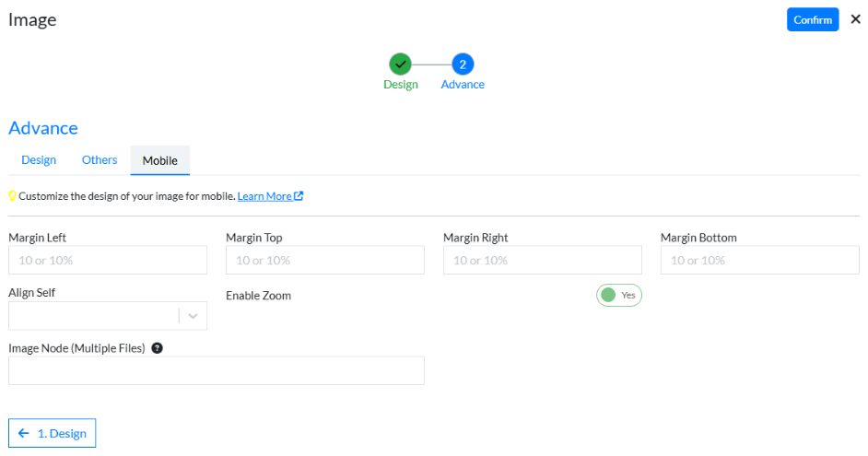Open the Learn More link

pos(264,196)
